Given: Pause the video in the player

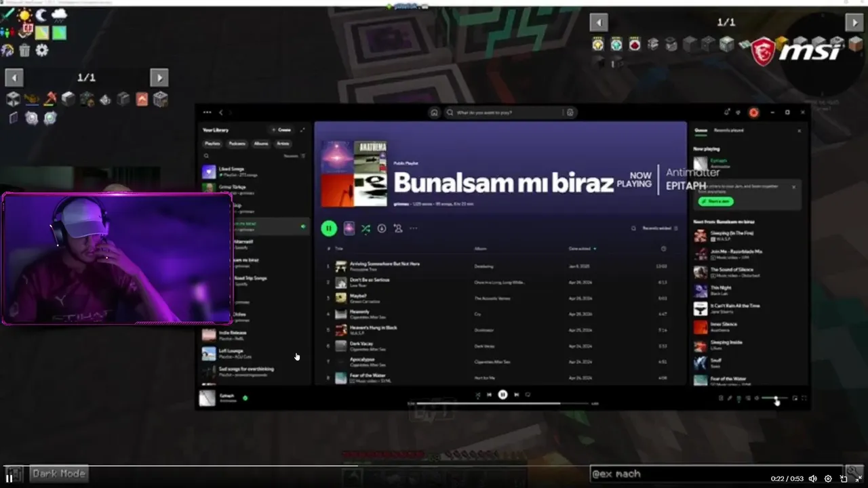Looking at the screenshot, I should (x=9, y=479).
